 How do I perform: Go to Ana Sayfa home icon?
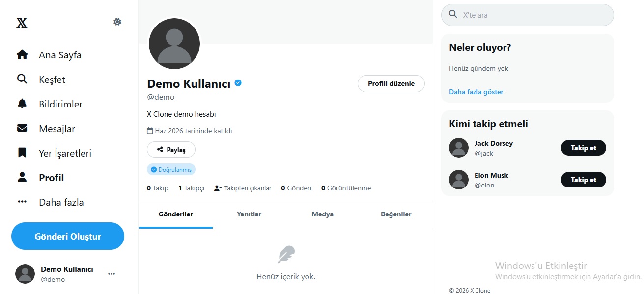pos(22,54)
